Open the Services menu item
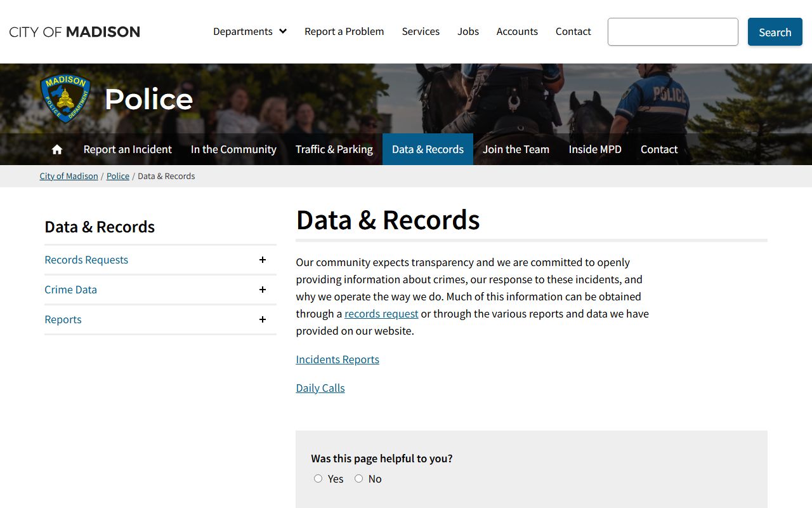Image resolution: width=812 pixels, height=508 pixels. coord(421,31)
